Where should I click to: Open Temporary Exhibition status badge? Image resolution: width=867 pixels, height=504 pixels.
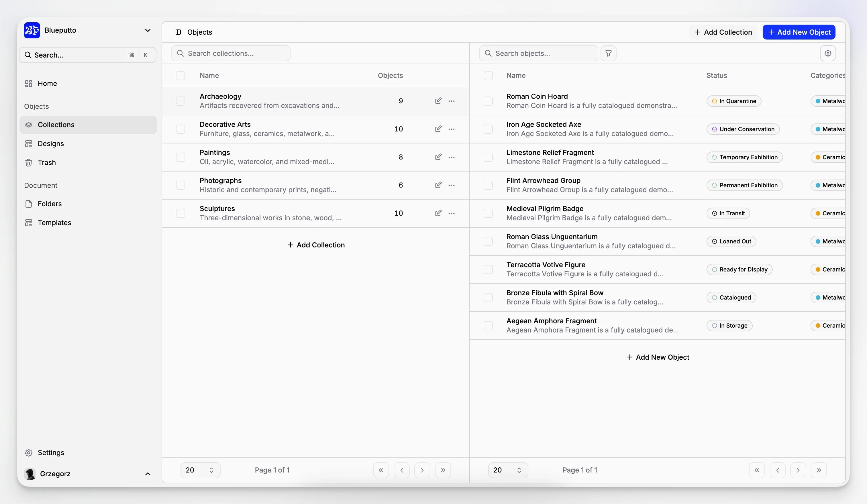(x=745, y=157)
